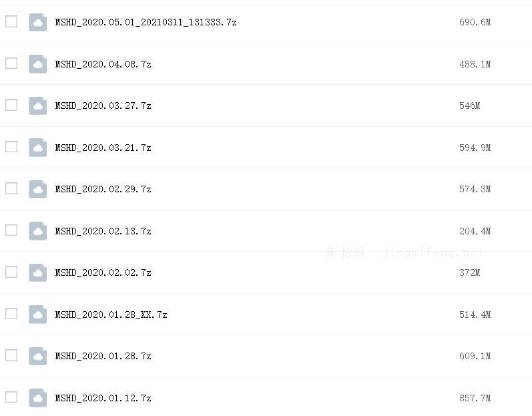Viewport: 532px width, 416px height.
Task: Click the icon for MSHD_2020.01.28.7z
Action: click(38, 357)
